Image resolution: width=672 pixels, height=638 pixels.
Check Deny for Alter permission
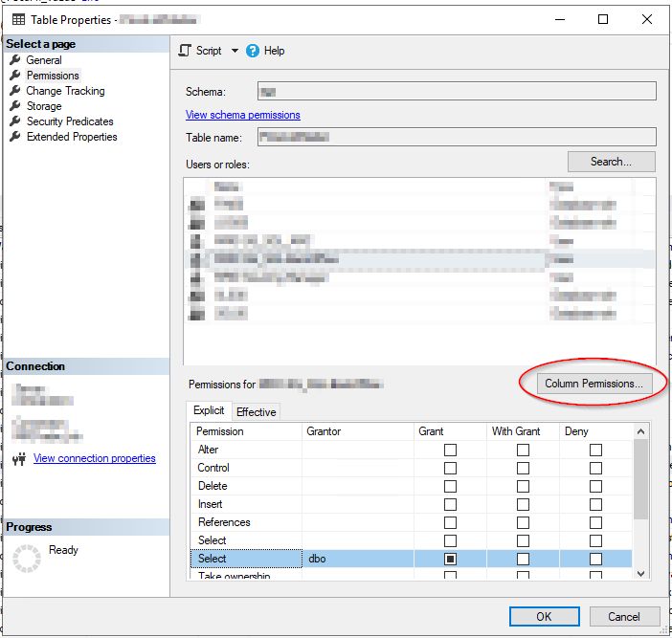click(x=595, y=450)
